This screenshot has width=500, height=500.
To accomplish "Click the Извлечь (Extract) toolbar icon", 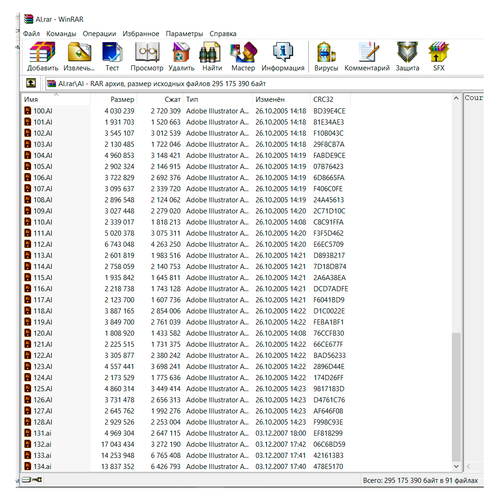I will [79, 52].
